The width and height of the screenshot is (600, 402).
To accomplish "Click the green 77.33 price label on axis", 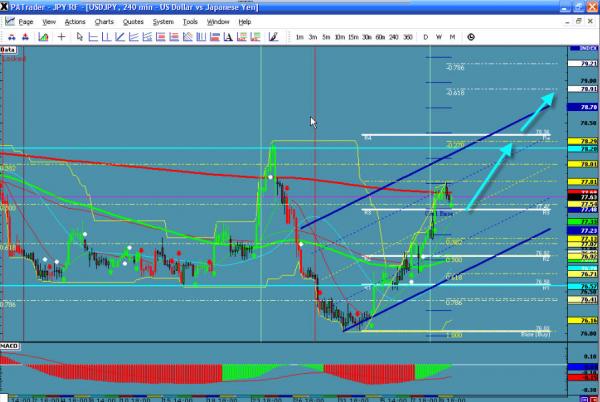I will (x=582, y=222).
